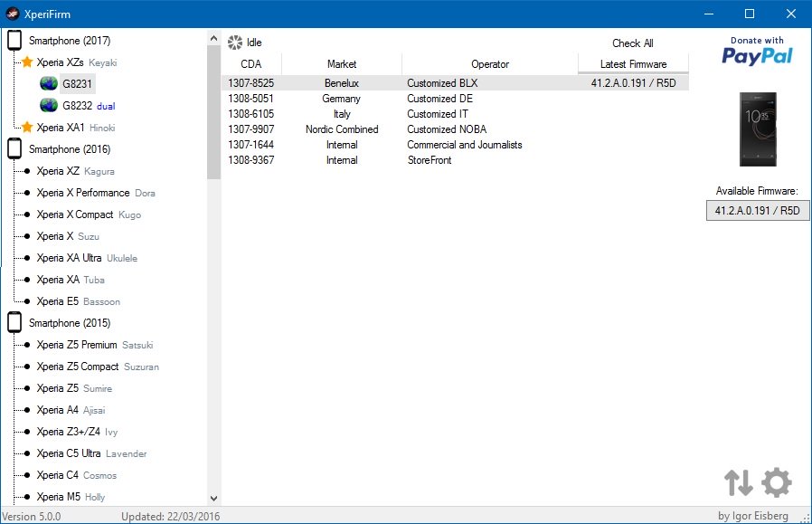Select Xperia M5 Holly
Viewport: 812px width, 524px height.
pyautogui.click(x=71, y=497)
